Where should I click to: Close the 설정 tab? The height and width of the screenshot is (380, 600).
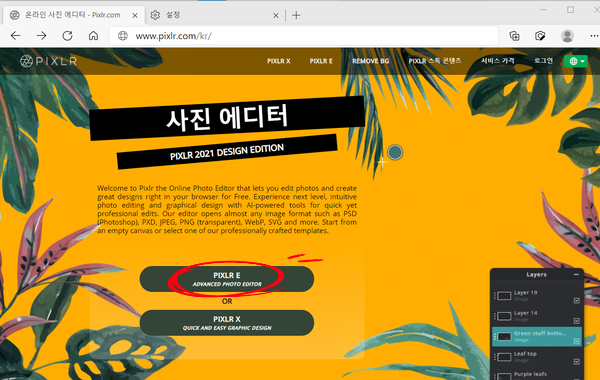coord(276,15)
